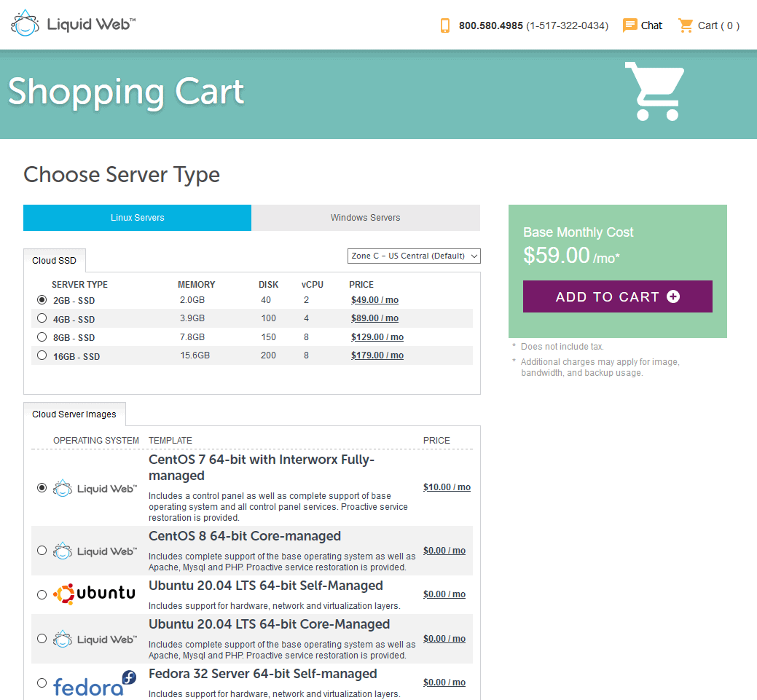This screenshot has width=757, height=700.
Task: Select the 8GB - SSD server type
Action: click(x=42, y=337)
